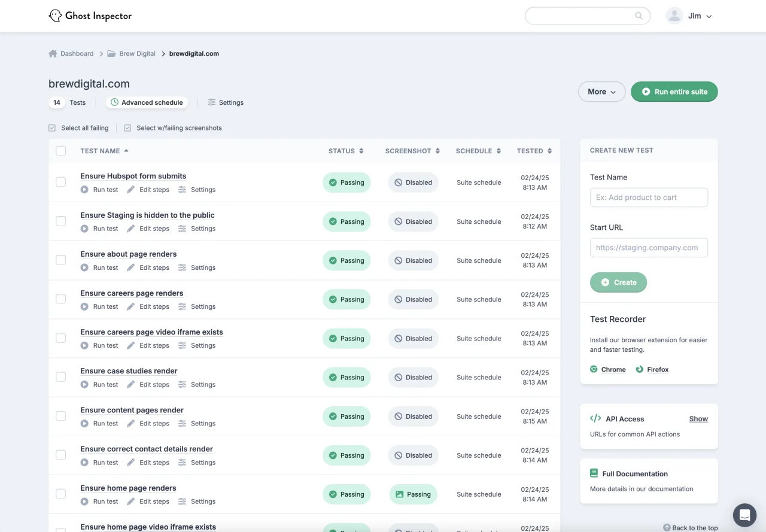766x532 pixels.
Task: Open the 14 Tests tab
Action: click(x=67, y=102)
